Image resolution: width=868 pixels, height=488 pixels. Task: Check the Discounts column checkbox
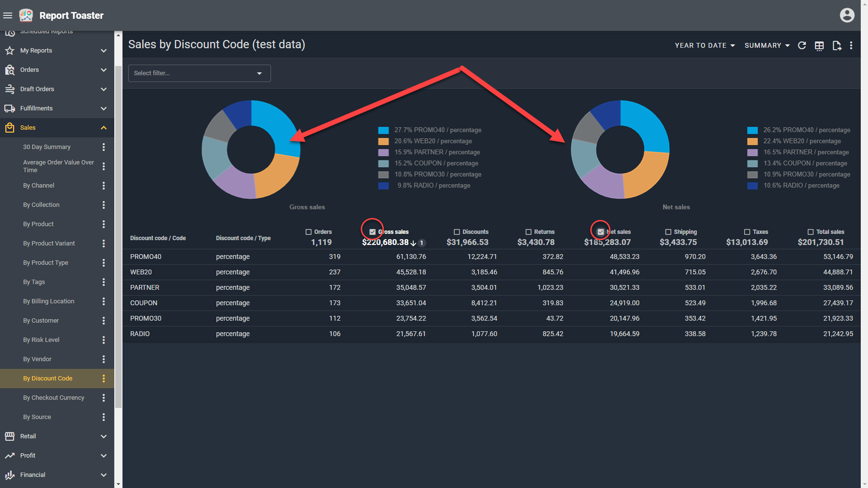tap(457, 232)
